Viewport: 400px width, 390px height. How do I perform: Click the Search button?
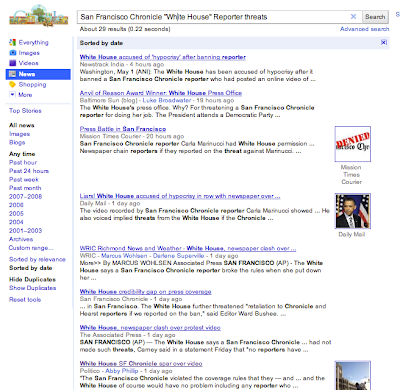(x=375, y=17)
